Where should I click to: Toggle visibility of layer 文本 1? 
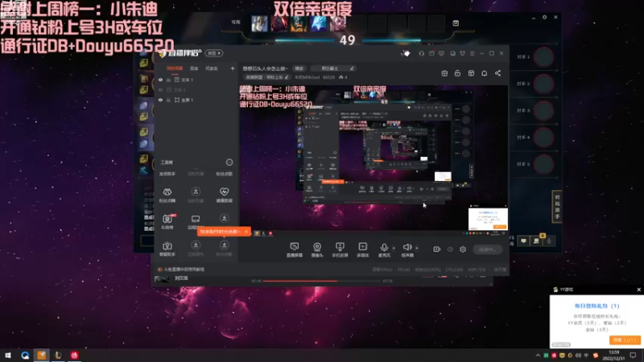pos(160,80)
